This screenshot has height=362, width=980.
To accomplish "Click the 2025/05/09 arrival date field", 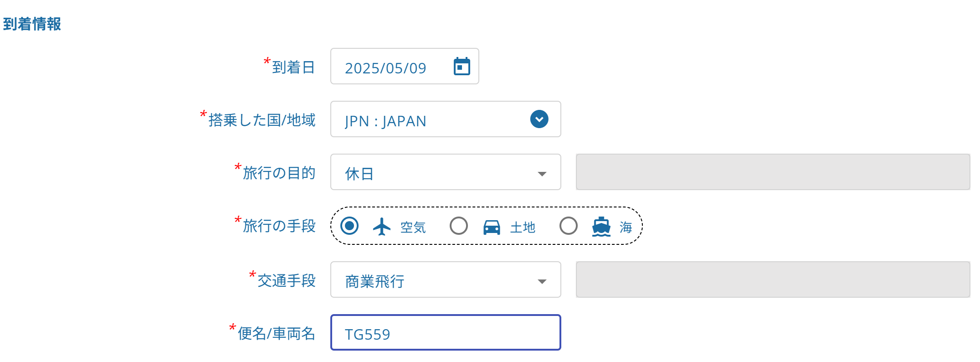I will point(405,66).
